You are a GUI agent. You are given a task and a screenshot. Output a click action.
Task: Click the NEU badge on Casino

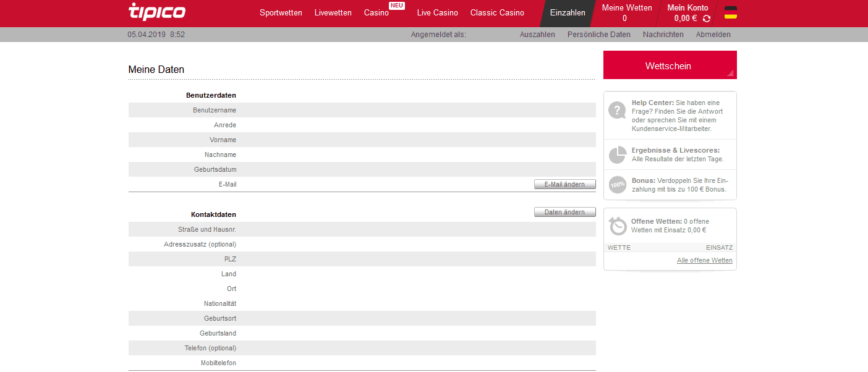coord(397,6)
